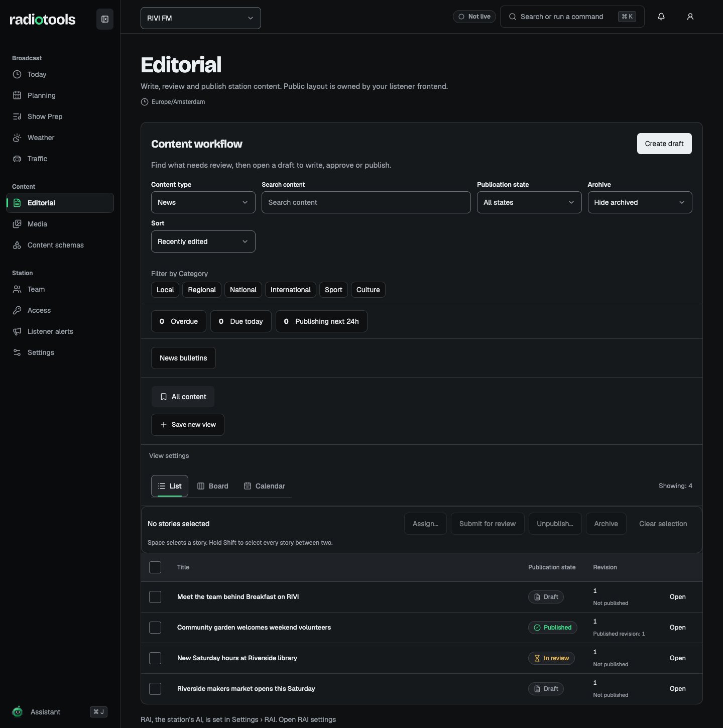
Task: Open the Publication state dropdown
Action: tap(529, 202)
